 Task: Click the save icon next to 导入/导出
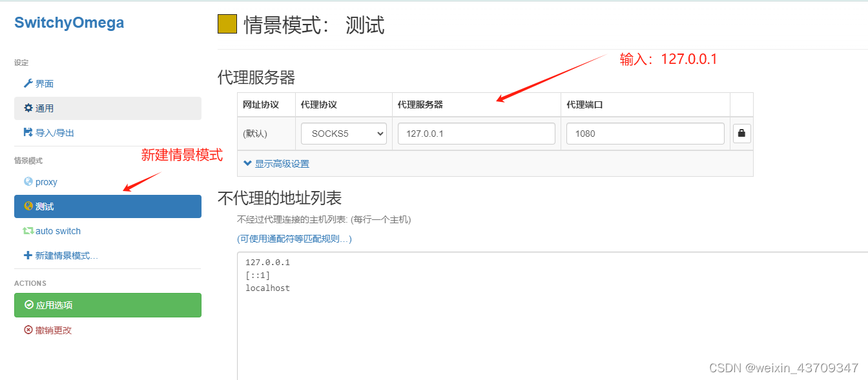coord(28,133)
